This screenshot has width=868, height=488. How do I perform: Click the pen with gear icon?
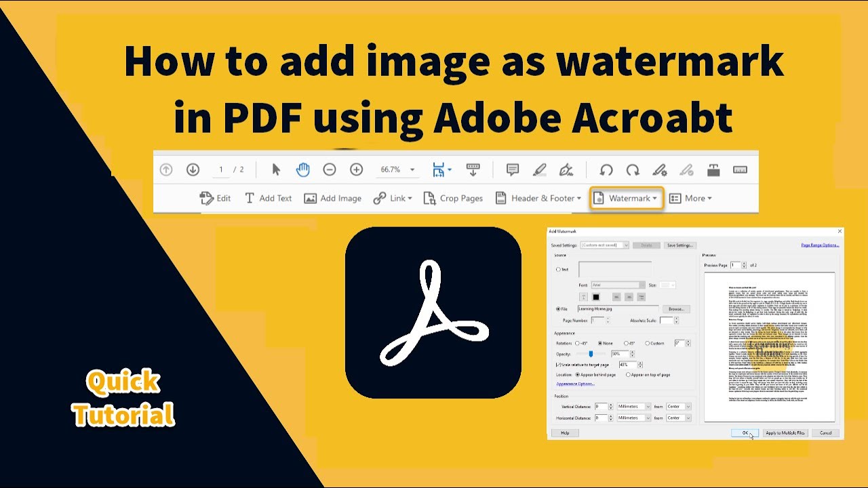[660, 170]
